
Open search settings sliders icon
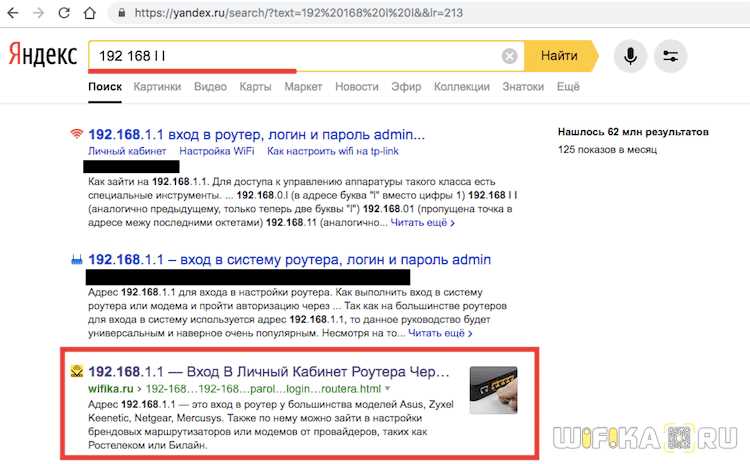(x=671, y=56)
